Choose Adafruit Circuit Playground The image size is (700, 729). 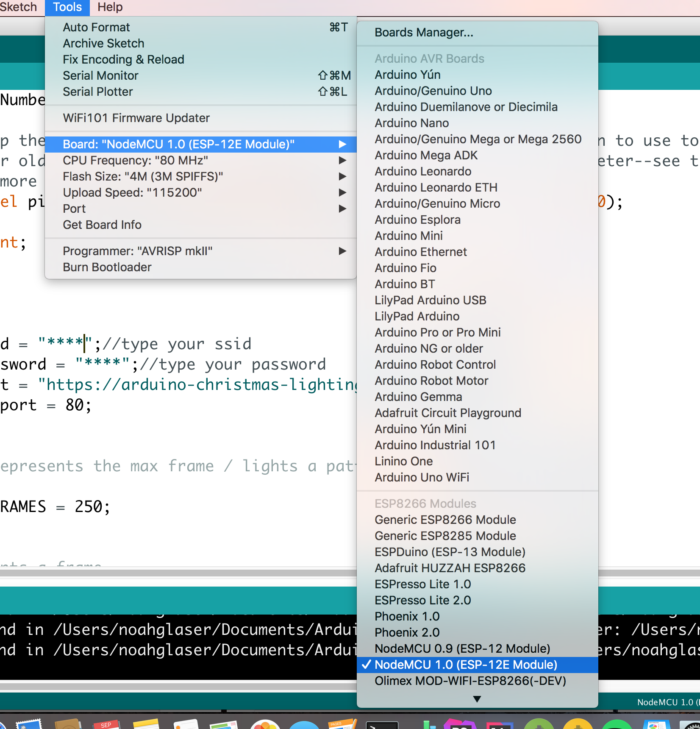[478, 413]
